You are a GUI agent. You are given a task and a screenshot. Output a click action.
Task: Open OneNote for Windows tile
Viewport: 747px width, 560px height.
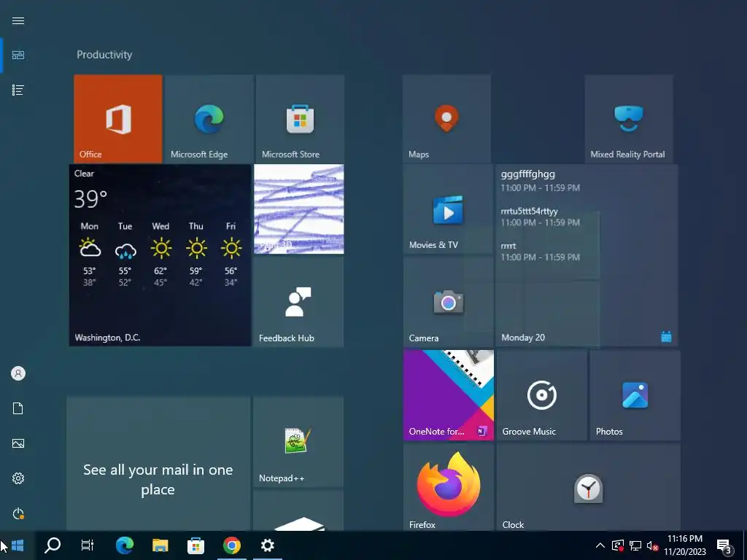click(x=449, y=395)
